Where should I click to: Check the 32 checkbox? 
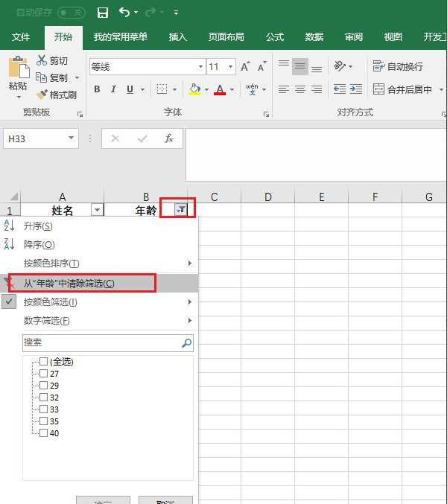click(x=43, y=397)
